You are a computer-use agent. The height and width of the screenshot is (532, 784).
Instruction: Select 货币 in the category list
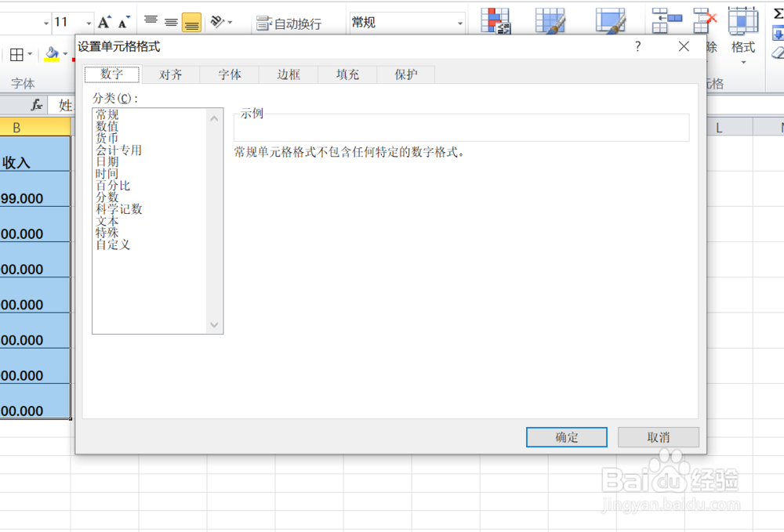[107, 138]
